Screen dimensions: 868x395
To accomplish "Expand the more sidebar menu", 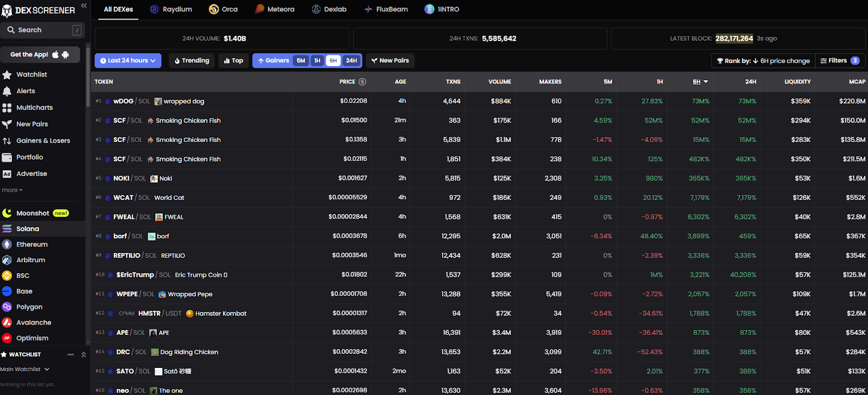I will click(x=12, y=190).
